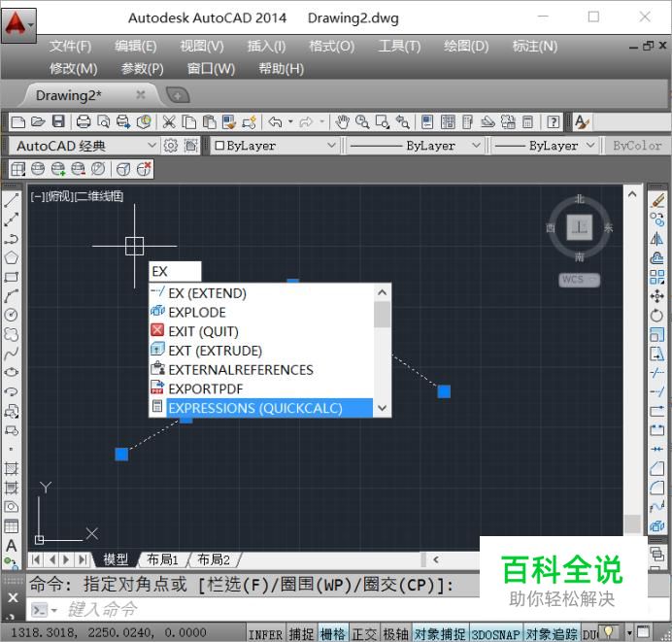Open QuickCalc calculator toolbar icon
Image resolution: width=672 pixels, height=642 pixels.
coord(527,122)
